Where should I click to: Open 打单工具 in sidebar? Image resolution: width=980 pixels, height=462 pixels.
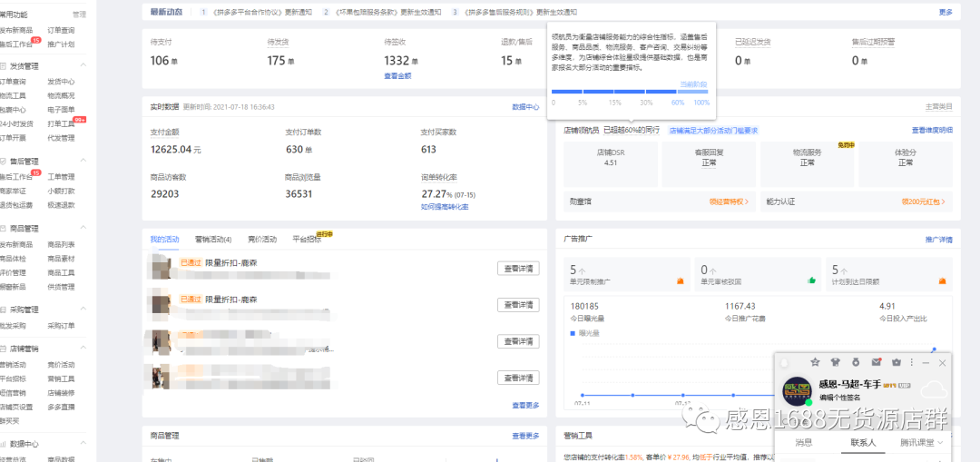(x=61, y=123)
